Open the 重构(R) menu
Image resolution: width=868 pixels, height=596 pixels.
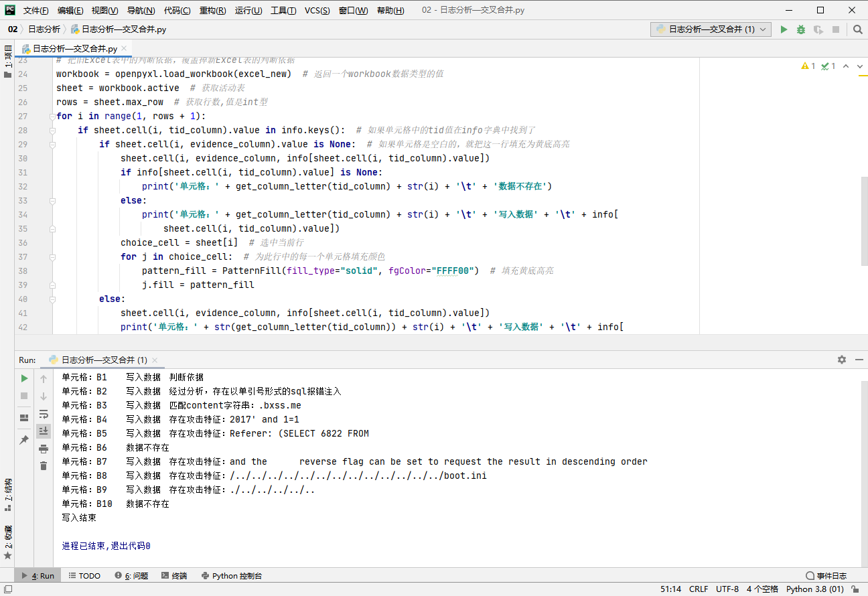point(213,11)
